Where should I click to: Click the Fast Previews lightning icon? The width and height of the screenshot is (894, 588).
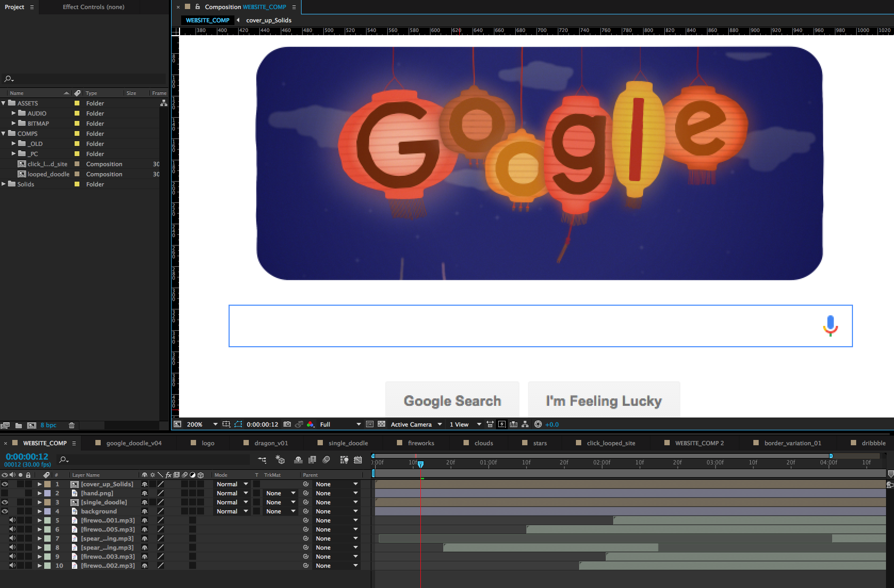coord(502,424)
